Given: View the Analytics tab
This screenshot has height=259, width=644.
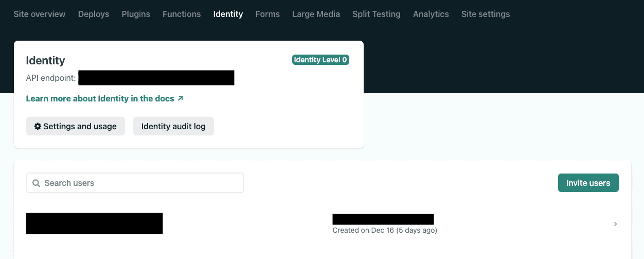Looking at the screenshot, I should [431, 14].
